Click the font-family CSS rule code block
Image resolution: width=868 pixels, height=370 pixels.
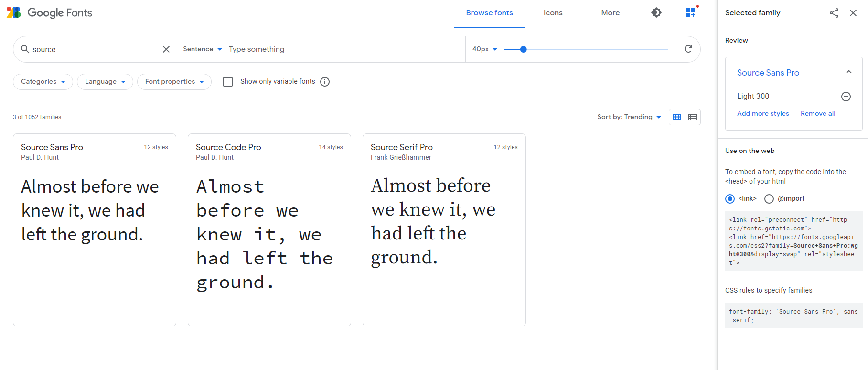tap(794, 316)
